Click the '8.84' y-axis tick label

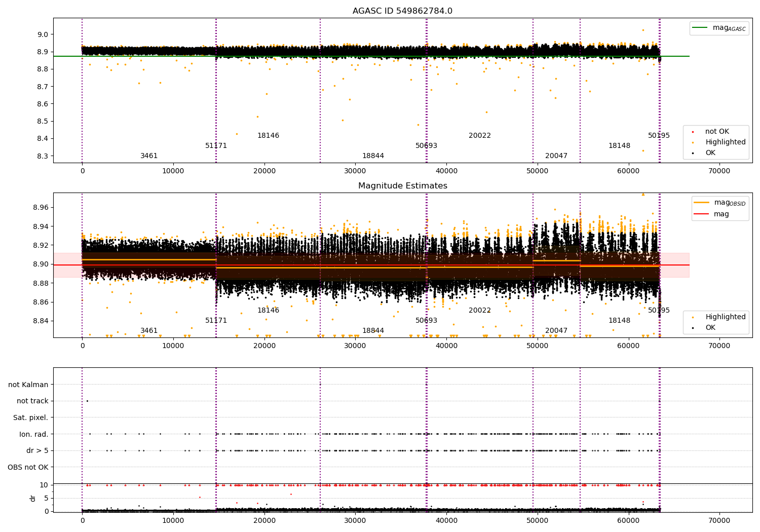coord(40,321)
